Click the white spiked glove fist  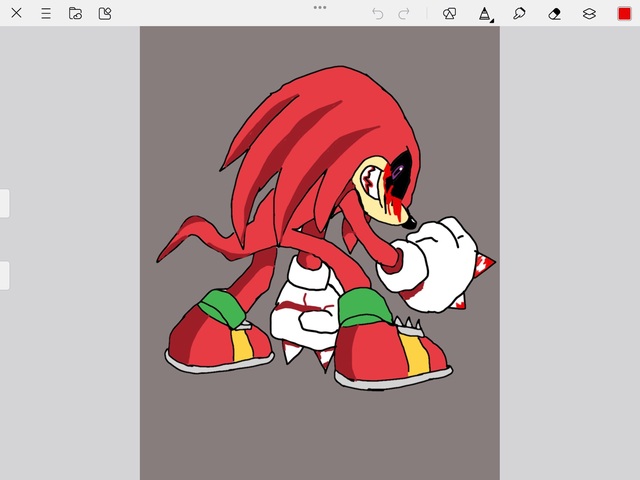coord(440,255)
